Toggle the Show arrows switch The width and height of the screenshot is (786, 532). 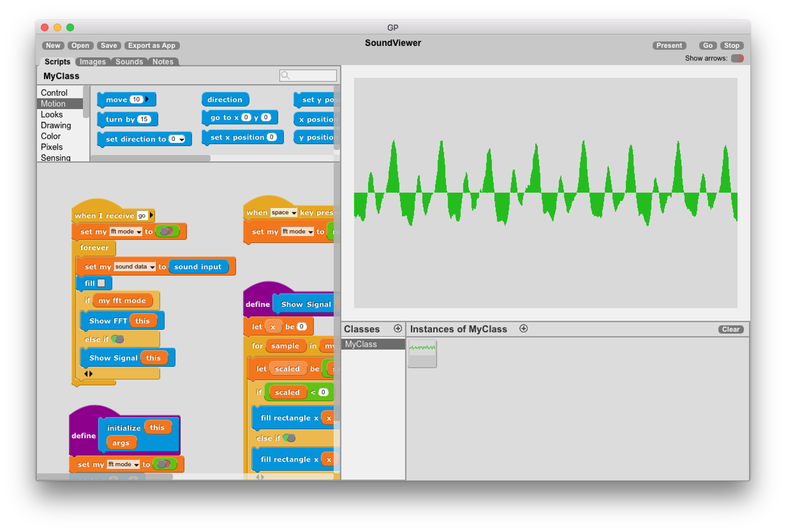point(737,58)
